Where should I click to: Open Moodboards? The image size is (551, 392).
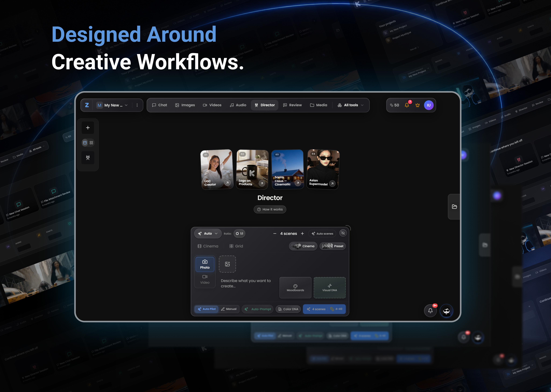[295, 288]
